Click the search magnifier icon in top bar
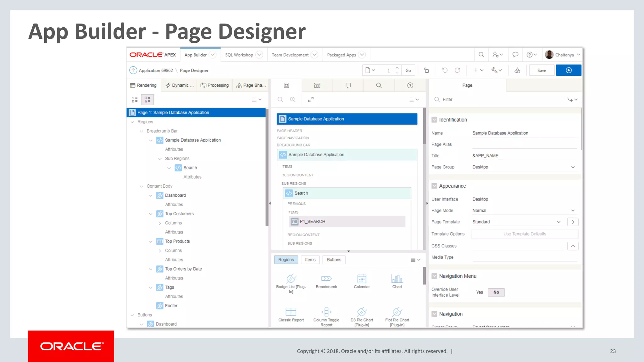Screen dimensions: 644x362 coord(481,55)
